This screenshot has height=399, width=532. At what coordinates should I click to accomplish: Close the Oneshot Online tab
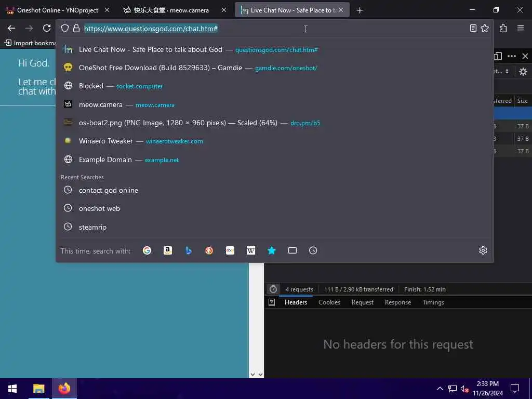pos(107,10)
